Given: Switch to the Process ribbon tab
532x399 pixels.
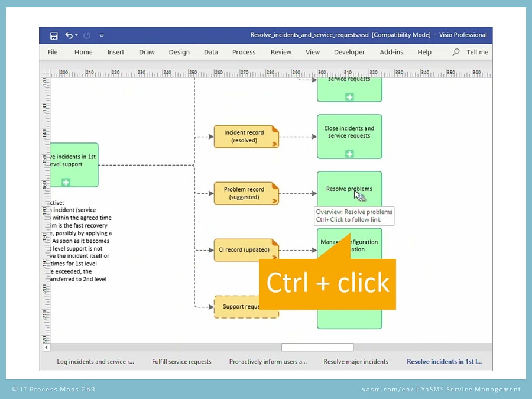Looking at the screenshot, I should point(244,52).
